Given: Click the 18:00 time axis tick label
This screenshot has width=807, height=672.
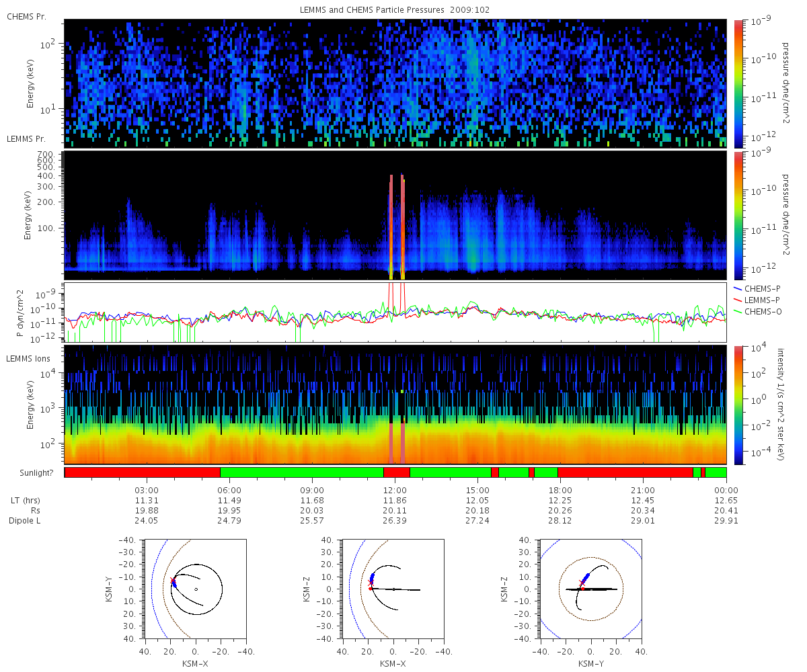Looking at the screenshot, I should pos(560,490).
